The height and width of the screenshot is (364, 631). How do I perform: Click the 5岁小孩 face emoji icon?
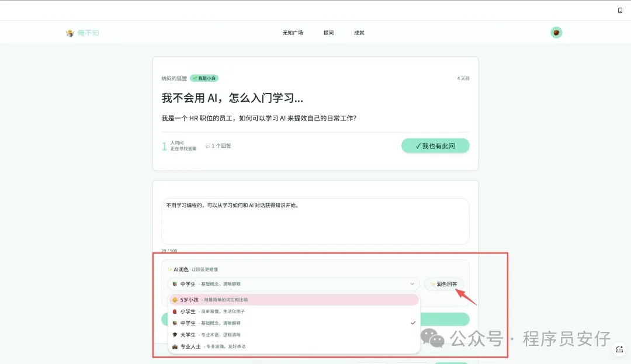click(x=175, y=300)
